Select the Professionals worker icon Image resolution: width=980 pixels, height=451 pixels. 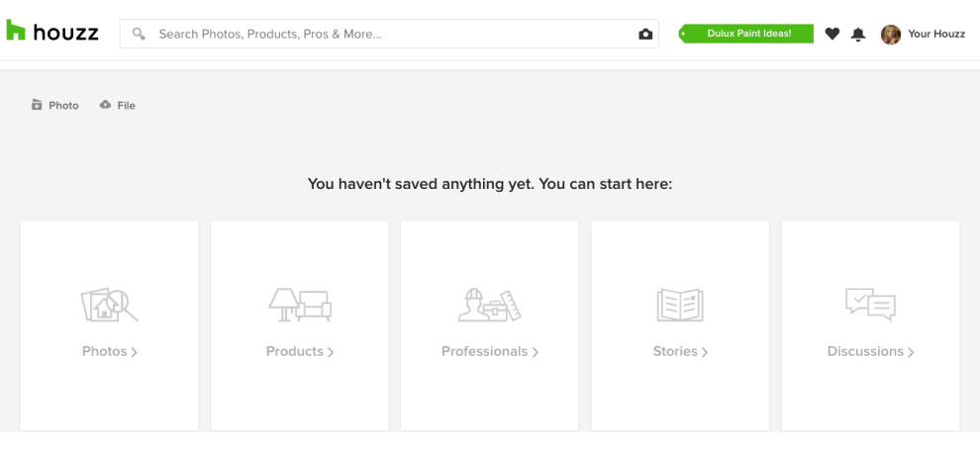[490, 305]
